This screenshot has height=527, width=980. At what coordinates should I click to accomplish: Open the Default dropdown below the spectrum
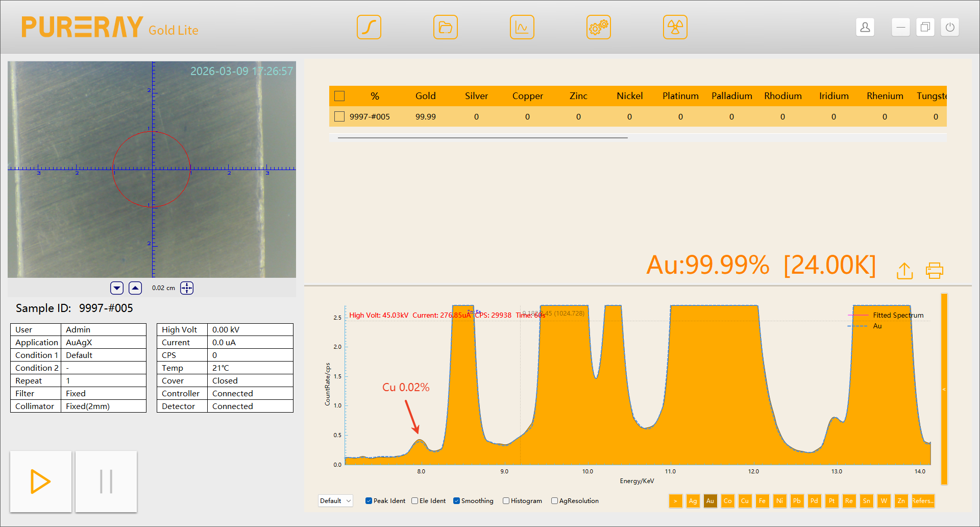click(x=335, y=501)
